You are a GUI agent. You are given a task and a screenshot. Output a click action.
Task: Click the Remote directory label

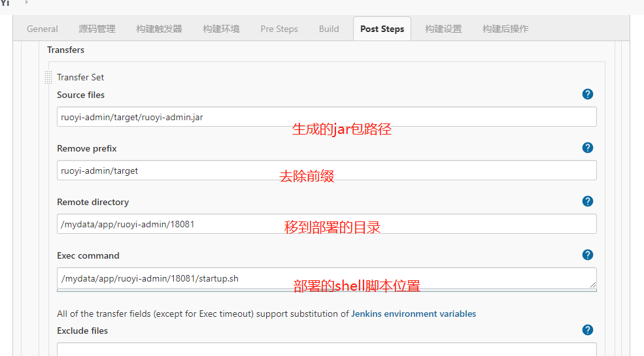coord(93,202)
